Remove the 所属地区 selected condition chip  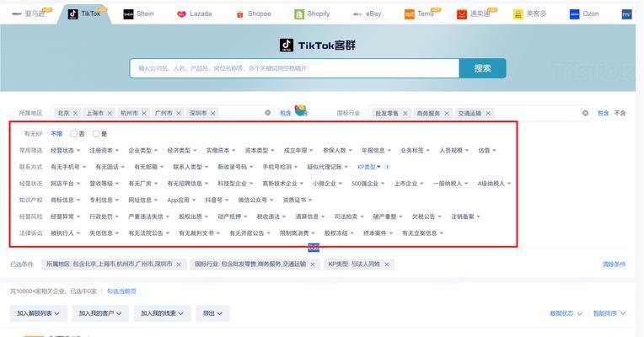coord(179,265)
